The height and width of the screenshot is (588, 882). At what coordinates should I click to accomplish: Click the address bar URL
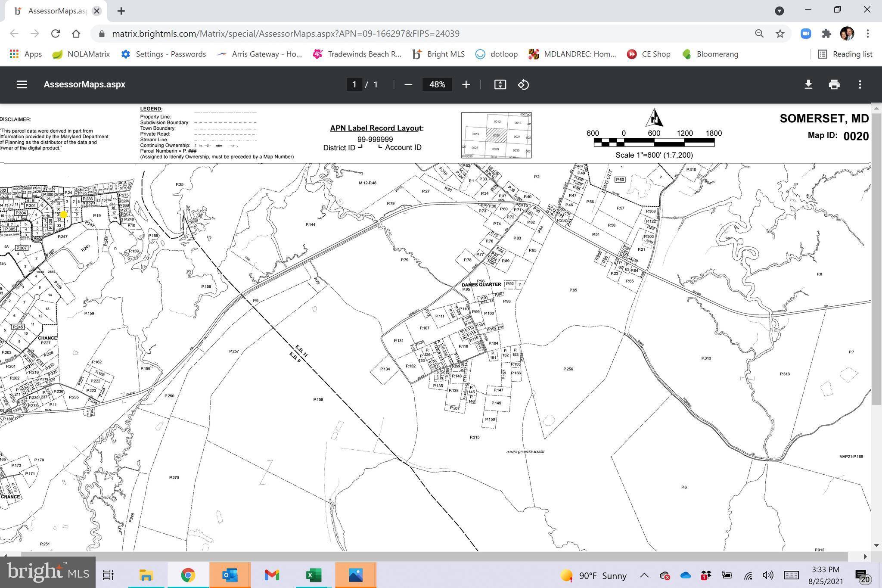pyautogui.click(x=286, y=34)
